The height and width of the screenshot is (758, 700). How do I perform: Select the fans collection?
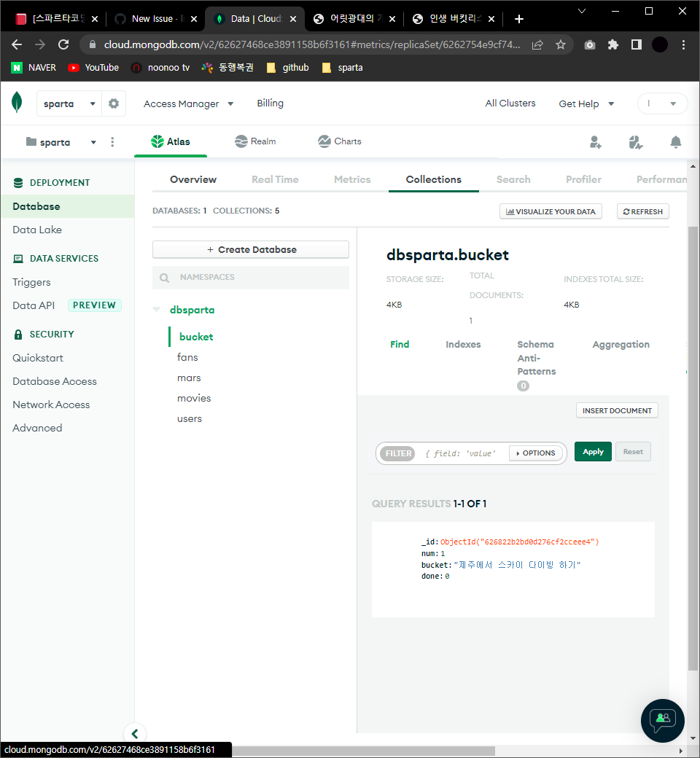[187, 357]
